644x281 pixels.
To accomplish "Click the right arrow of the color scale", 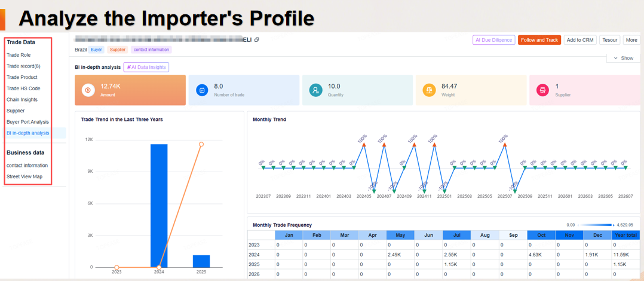I will (x=614, y=225).
